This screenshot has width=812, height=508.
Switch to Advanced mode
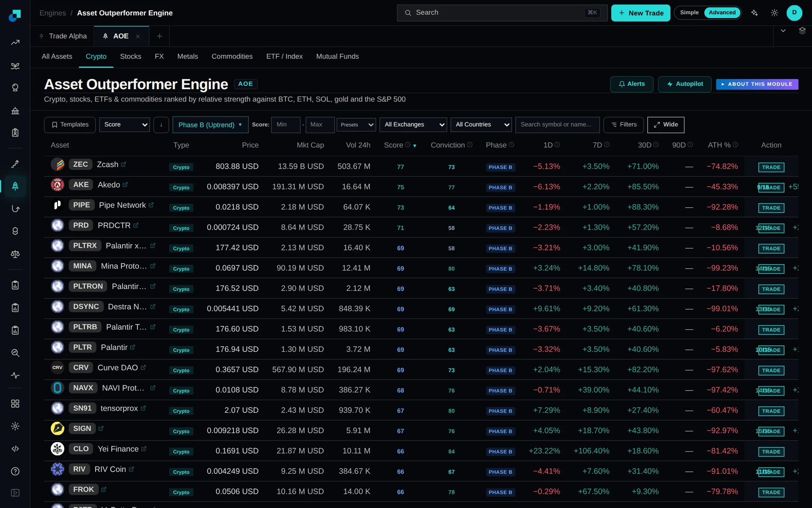722,13
